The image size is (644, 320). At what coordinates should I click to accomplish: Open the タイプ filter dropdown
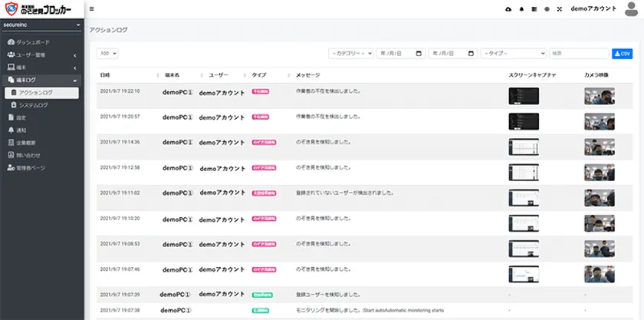click(512, 54)
